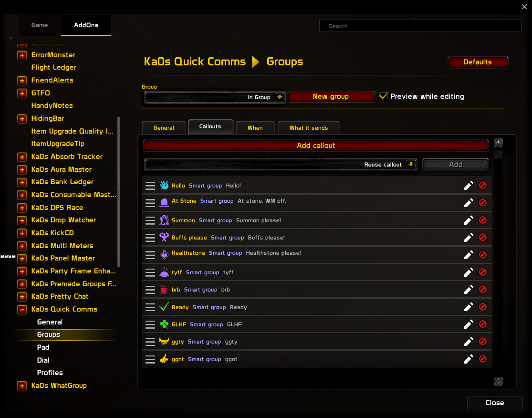Delete the Hello callout
This screenshot has height=418, width=532.
(483, 185)
